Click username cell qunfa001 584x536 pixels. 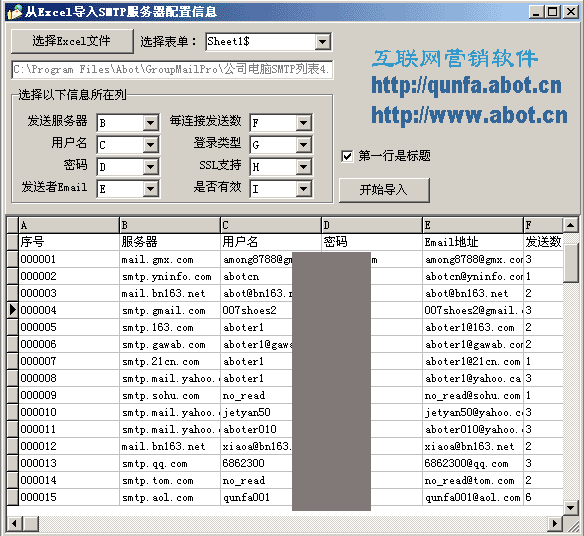pos(257,497)
